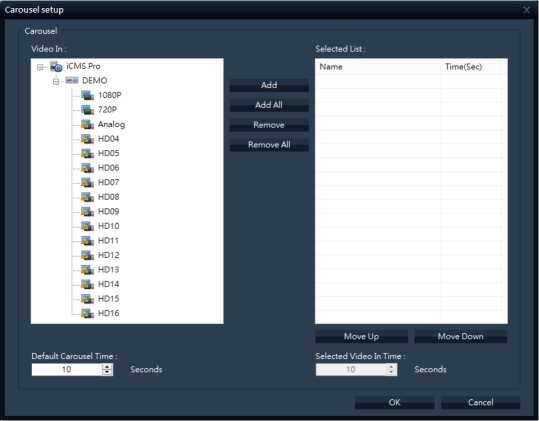Click the Remove All button

coord(269,145)
